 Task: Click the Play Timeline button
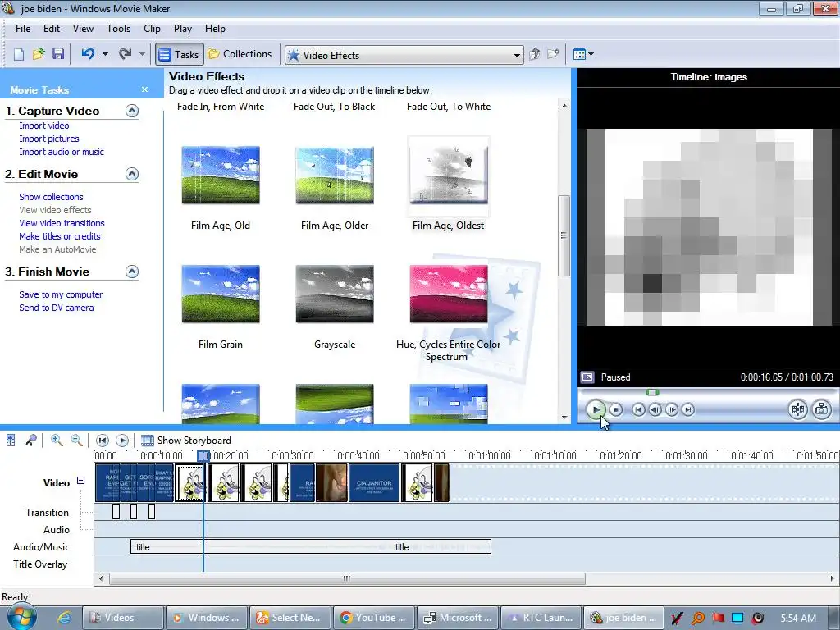click(x=122, y=441)
